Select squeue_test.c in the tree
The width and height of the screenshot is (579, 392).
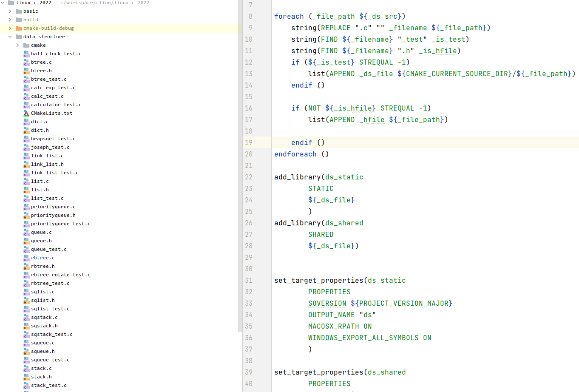pyautogui.click(x=50, y=360)
